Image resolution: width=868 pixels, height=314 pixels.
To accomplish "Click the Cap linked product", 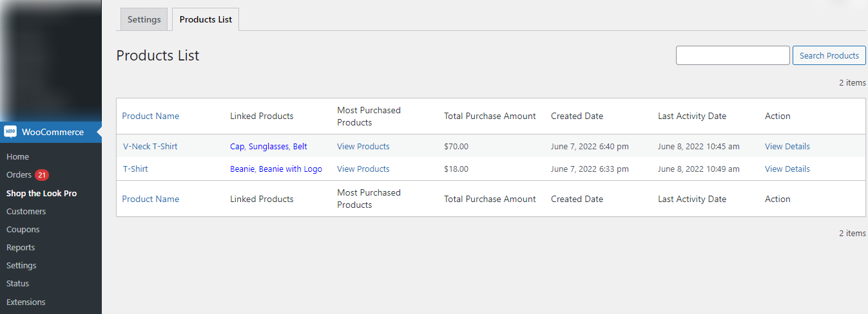I will [x=237, y=146].
